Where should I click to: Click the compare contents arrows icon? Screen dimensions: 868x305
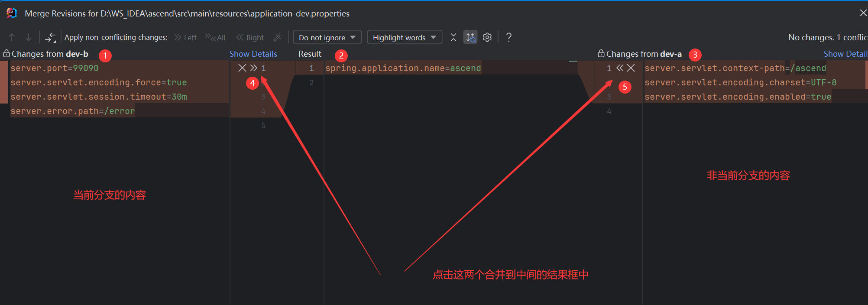(50, 37)
